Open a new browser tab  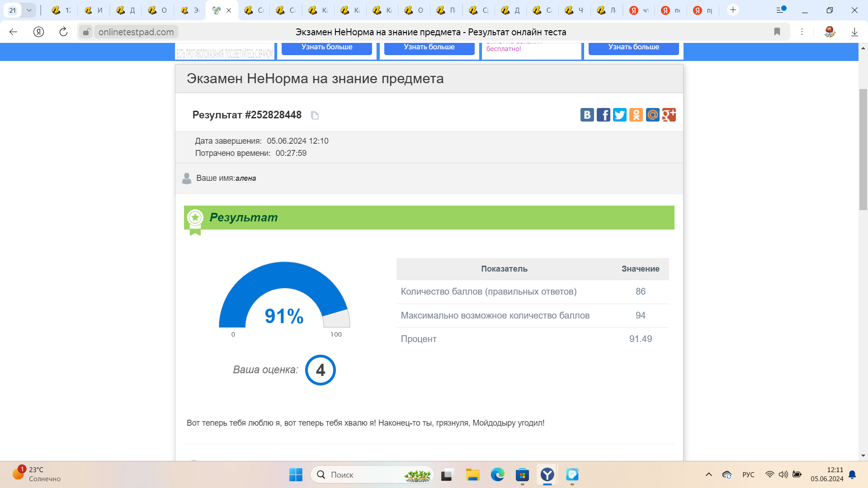[733, 10]
